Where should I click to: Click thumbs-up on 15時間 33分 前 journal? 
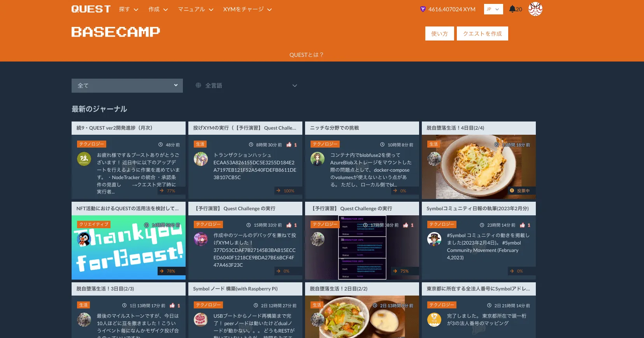coord(289,225)
